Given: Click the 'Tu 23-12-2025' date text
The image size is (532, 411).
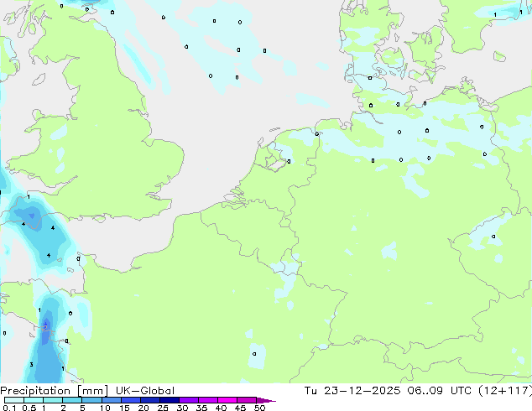Looking at the screenshot, I should [352, 391].
